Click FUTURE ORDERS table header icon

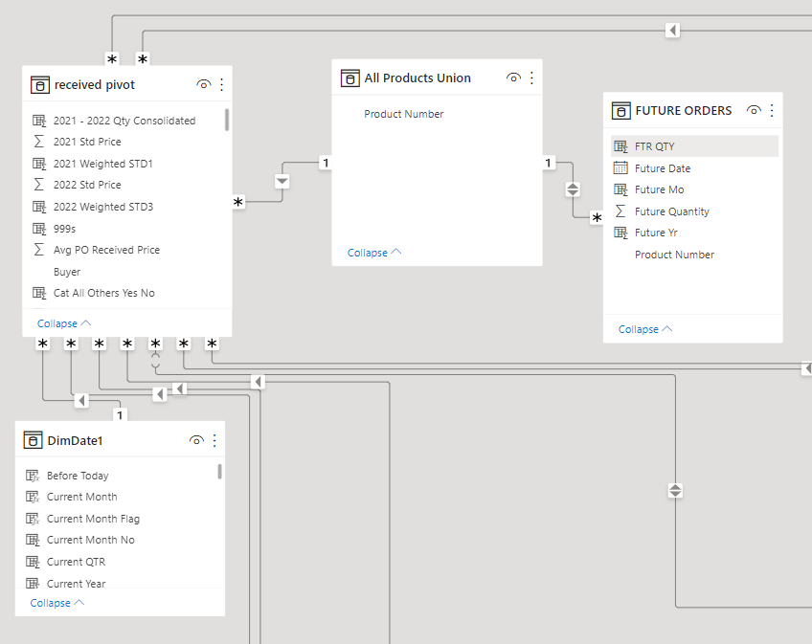coord(620,111)
